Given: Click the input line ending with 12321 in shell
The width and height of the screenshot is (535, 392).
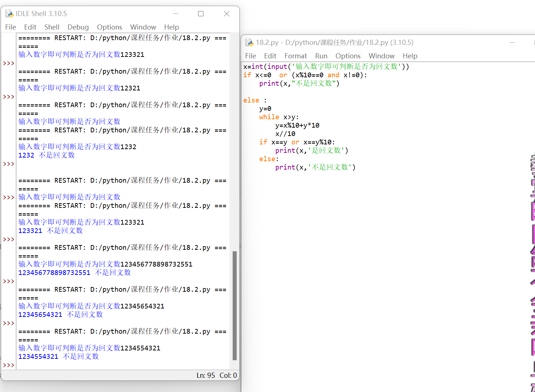Looking at the screenshot, I should (79, 88).
